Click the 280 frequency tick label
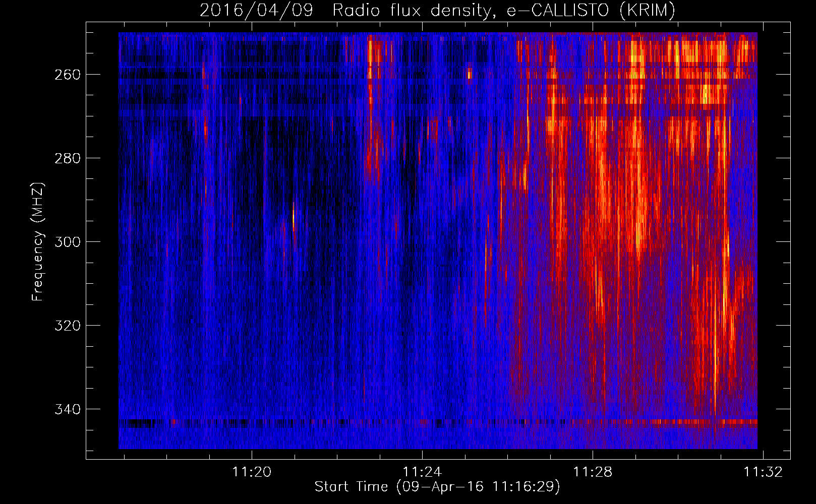The height and width of the screenshot is (504, 816). coord(68,158)
